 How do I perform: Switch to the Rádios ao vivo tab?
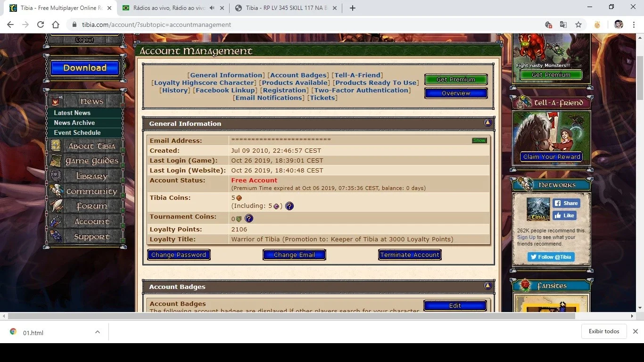173,8
